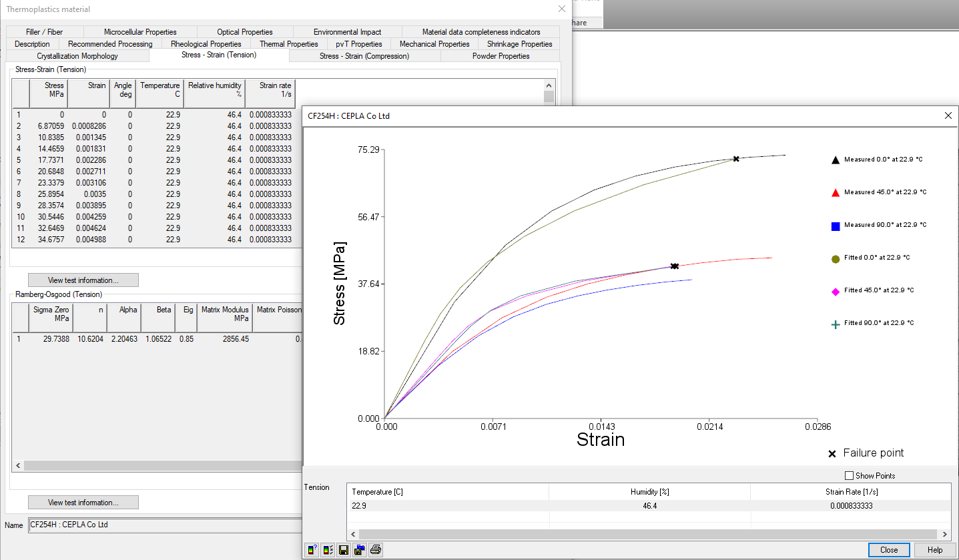
Task: Select the n value 10.6204
Action: pyautogui.click(x=89, y=339)
